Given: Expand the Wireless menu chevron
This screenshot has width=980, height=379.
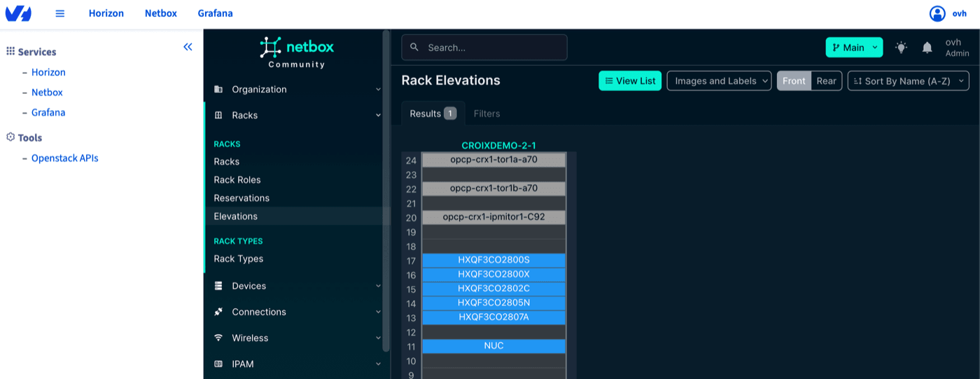Looking at the screenshot, I should [x=378, y=338].
